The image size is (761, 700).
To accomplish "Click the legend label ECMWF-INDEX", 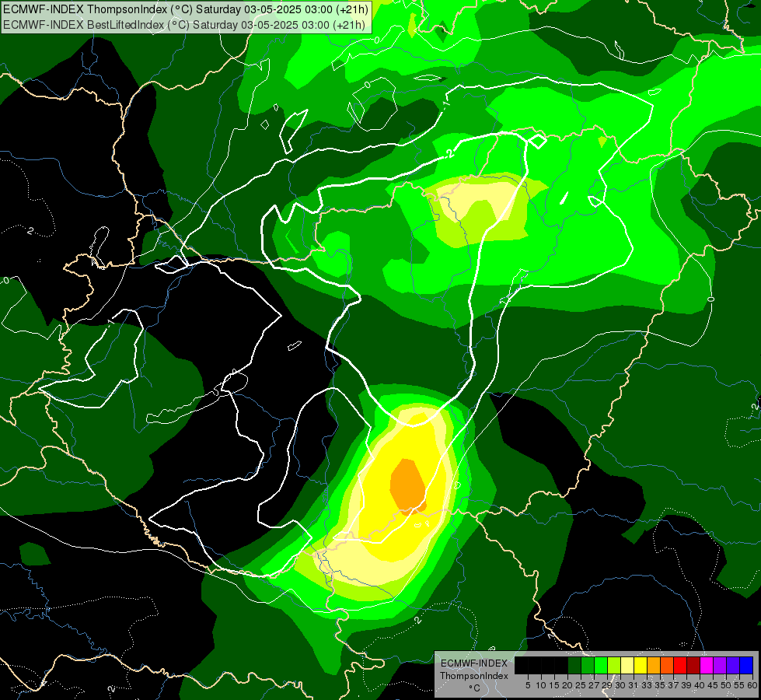I will (474, 663).
